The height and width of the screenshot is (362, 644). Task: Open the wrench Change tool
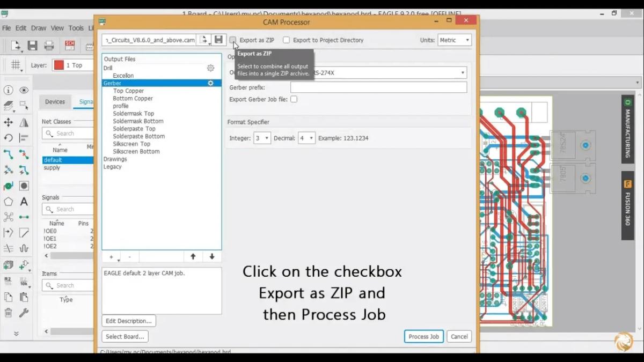click(24, 313)
